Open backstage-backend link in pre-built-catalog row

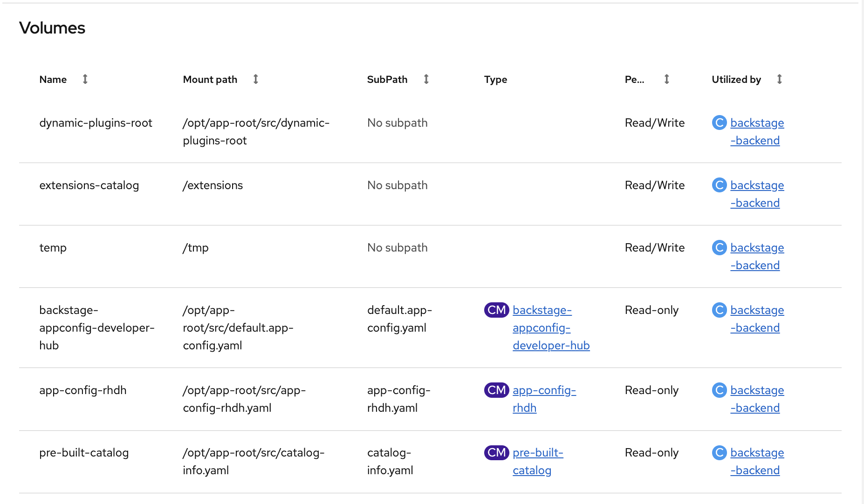point(757,462)
